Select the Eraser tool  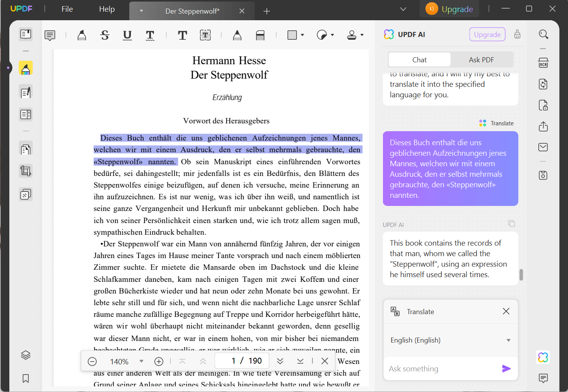point(260,35)
